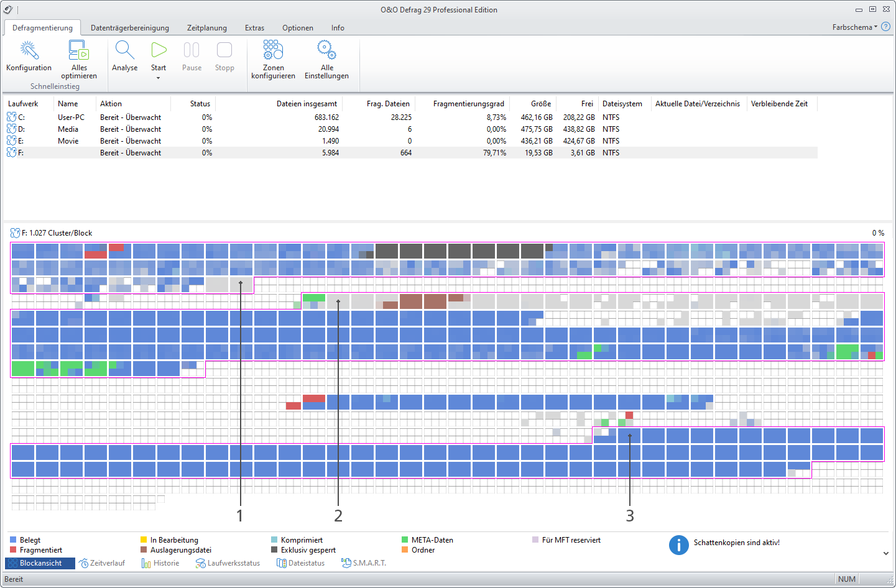Image resolution: width=896 pixels, height=588 pixels.
Task: Sort by the Name column header
Action: click(x=68, y=104)
